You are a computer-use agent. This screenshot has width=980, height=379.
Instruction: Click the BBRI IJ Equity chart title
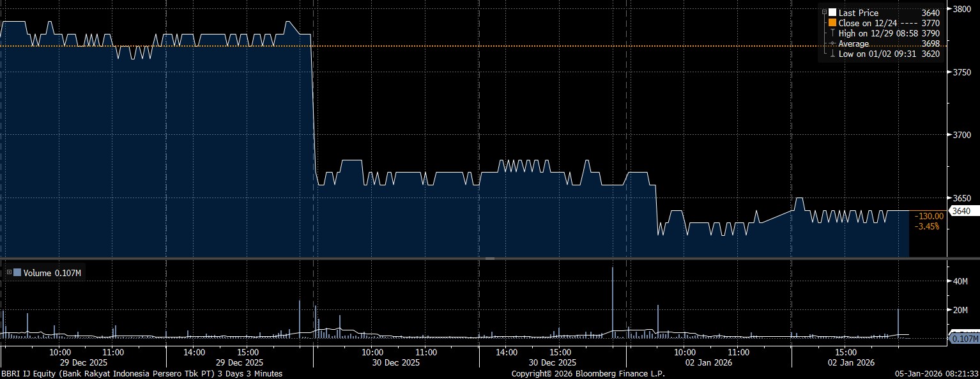click(141, 373)
